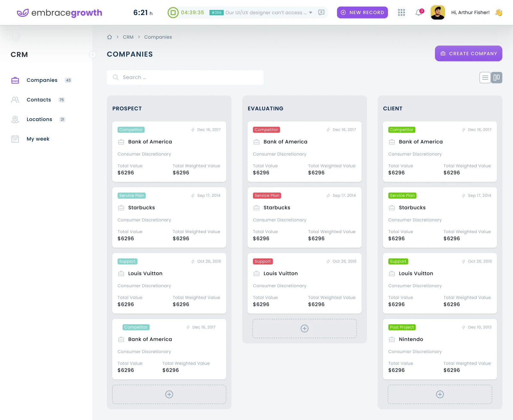Screen dimensions: 513x420
Task: Expand the timer task dropdown
Action: pyautogui.click(x=310, y=13)
